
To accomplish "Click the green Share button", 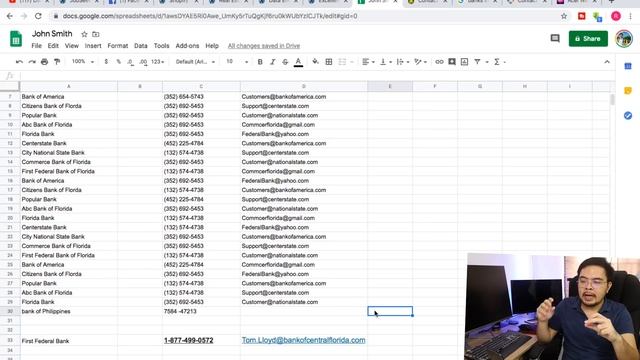I will point(588,39).
